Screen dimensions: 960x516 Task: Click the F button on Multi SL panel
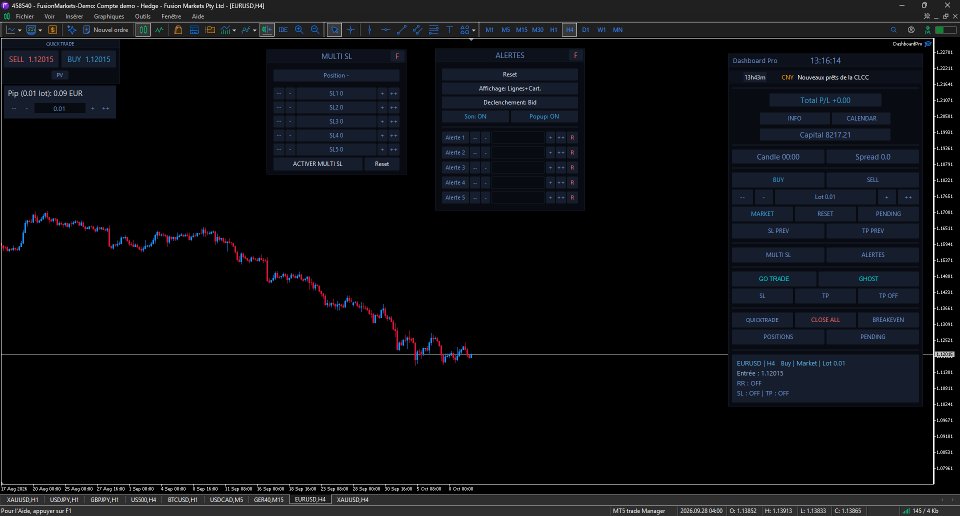pos(397,56)
